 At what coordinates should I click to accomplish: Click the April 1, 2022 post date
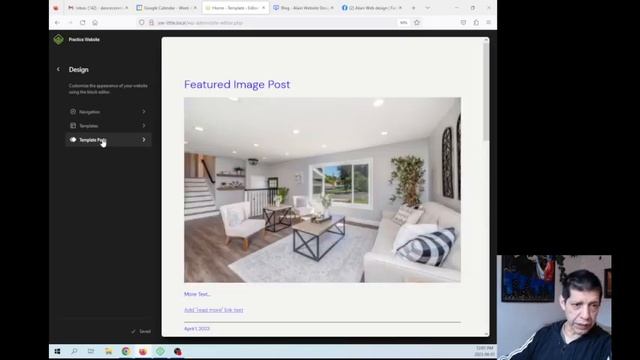point(197,329)
